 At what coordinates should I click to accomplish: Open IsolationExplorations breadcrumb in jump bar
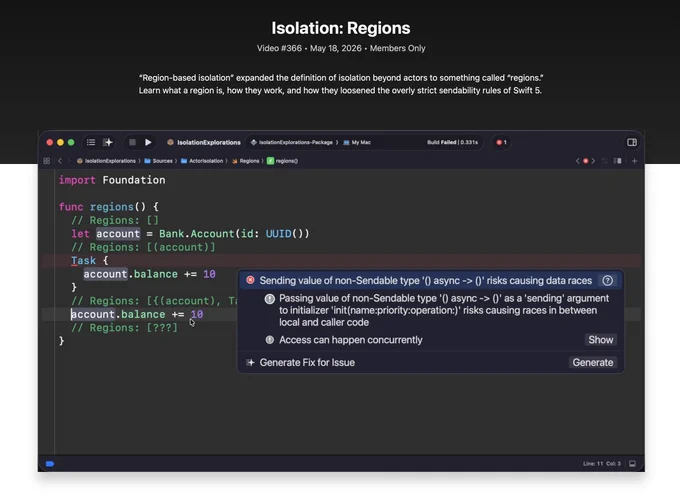tap(106, 161)
